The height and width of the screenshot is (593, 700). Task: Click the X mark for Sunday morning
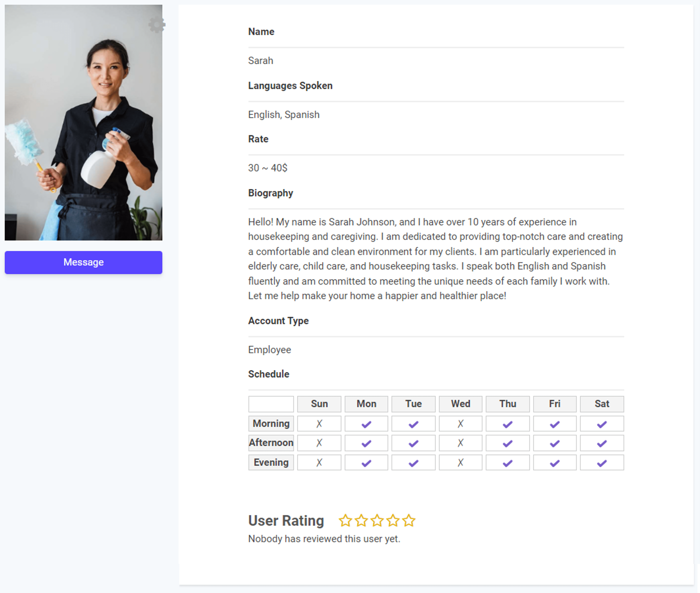[319, 424]
